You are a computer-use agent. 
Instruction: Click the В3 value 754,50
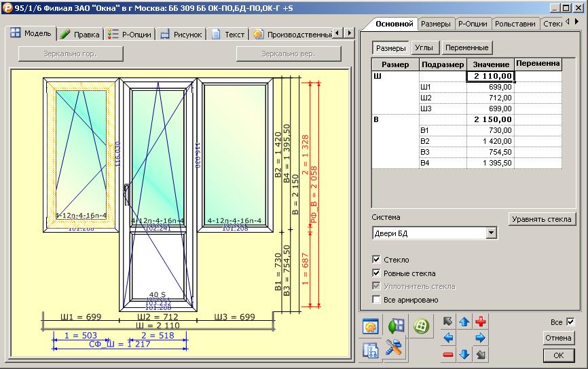(x=490, y=152)
